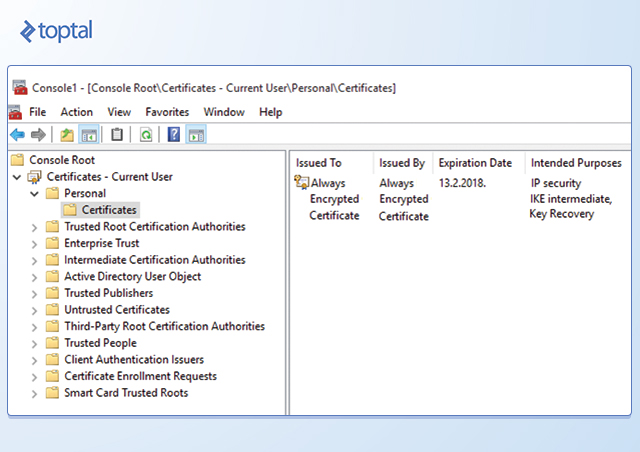Viewport: 640px width, 452px height.
Task: Select Intermediate Certification Authorities label
Action: click(x=155, y=260)
